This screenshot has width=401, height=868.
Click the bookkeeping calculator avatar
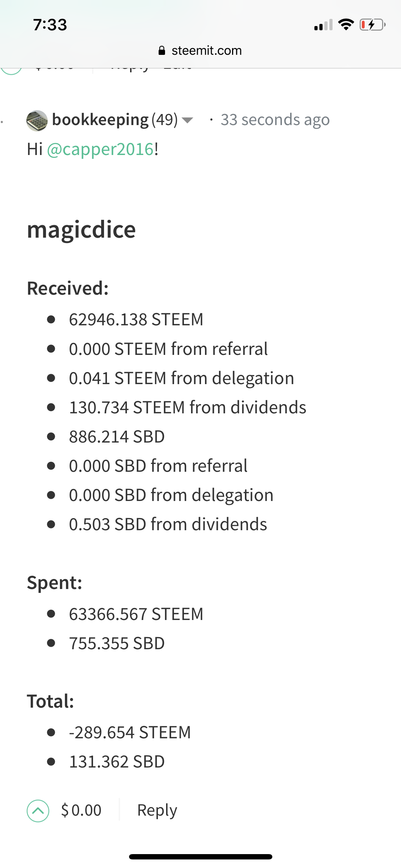(37, 120)
